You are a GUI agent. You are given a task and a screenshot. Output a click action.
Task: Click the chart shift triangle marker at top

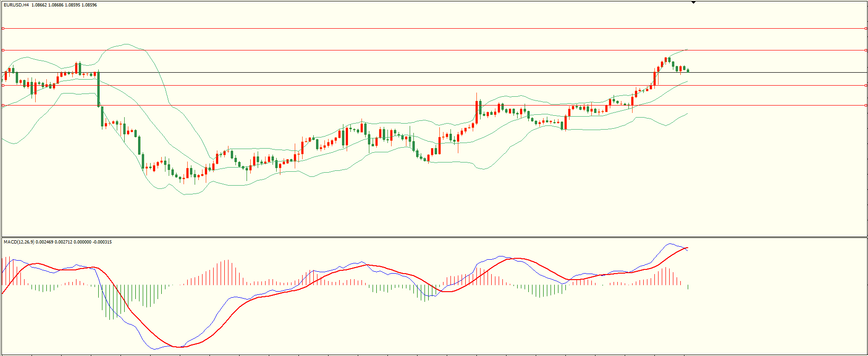pyautogui.click(x=693, y=2)
